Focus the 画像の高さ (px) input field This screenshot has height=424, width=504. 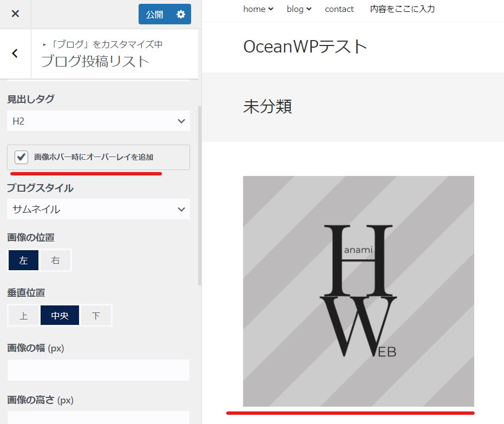99,418
